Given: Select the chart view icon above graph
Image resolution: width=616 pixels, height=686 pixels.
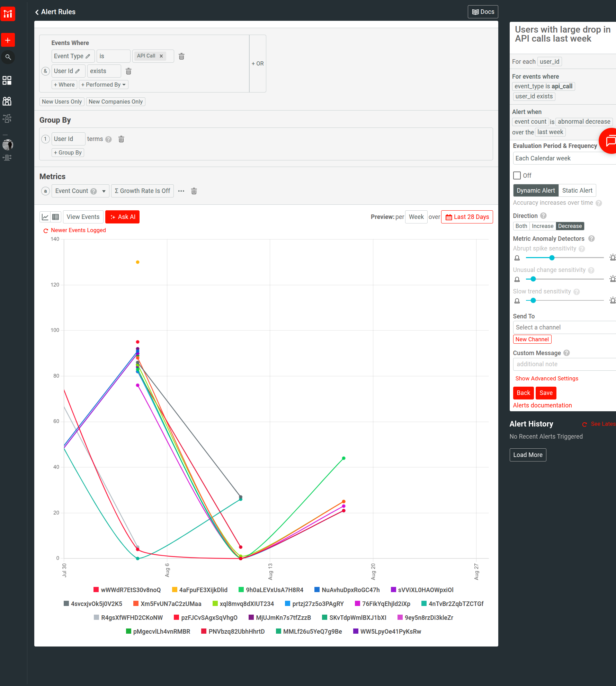Looking at the screenshot, I should pos(45,217).
